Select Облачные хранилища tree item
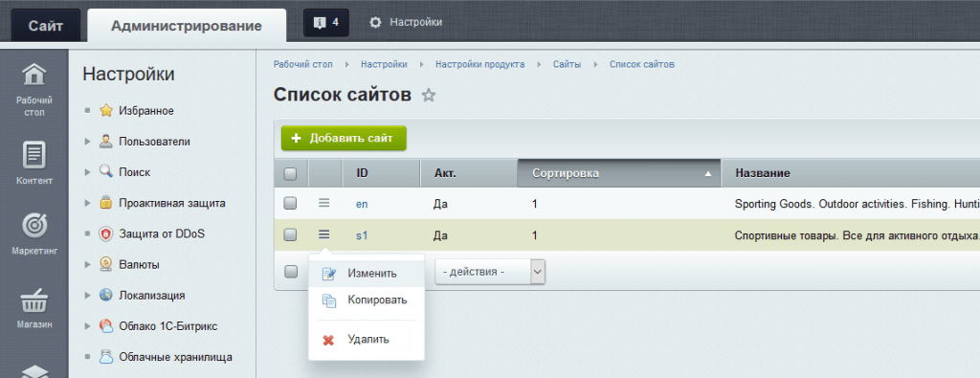The width and height of the screenshot is (980, 378). pos(176,357)
